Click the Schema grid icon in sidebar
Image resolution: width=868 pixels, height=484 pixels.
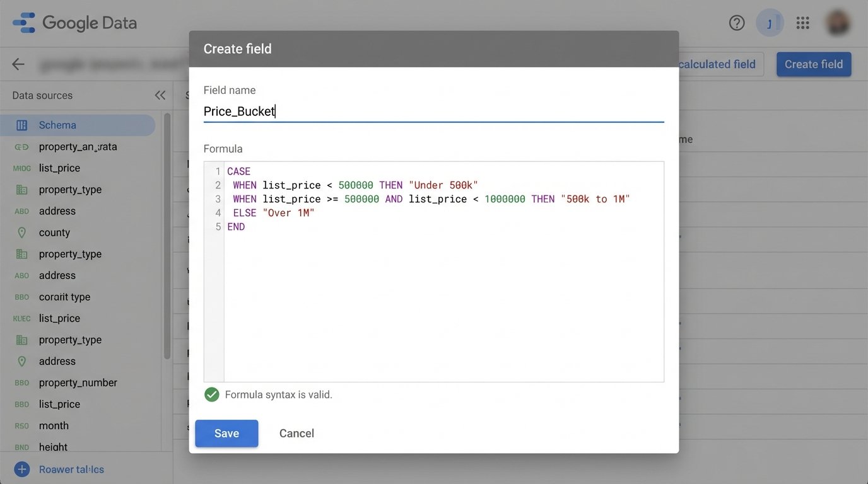point(23,125)
